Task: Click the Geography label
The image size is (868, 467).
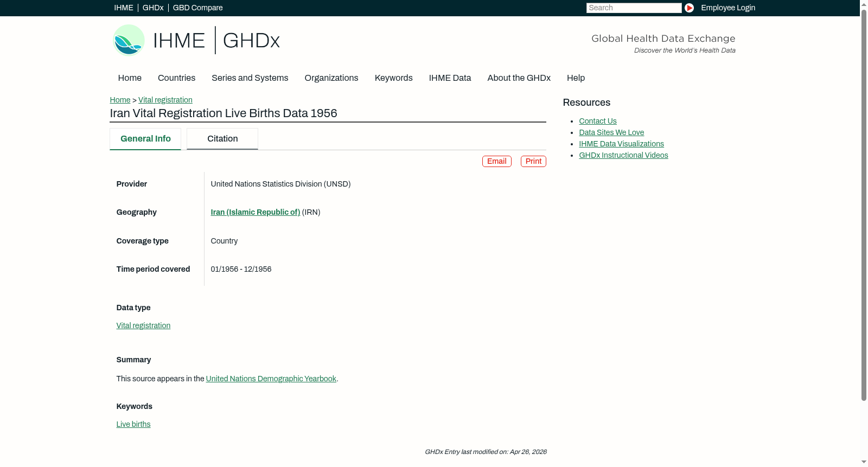Action: click(x=136, y=212)
